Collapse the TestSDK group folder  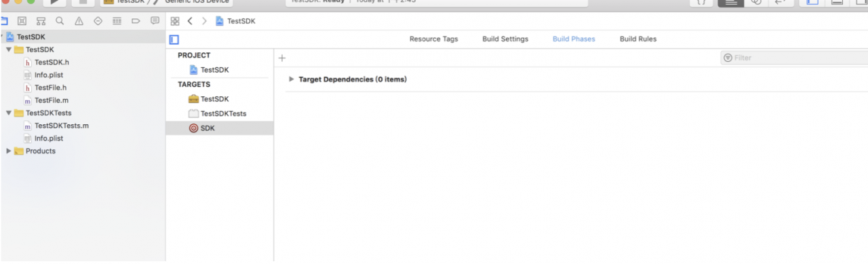coord(8,50)
